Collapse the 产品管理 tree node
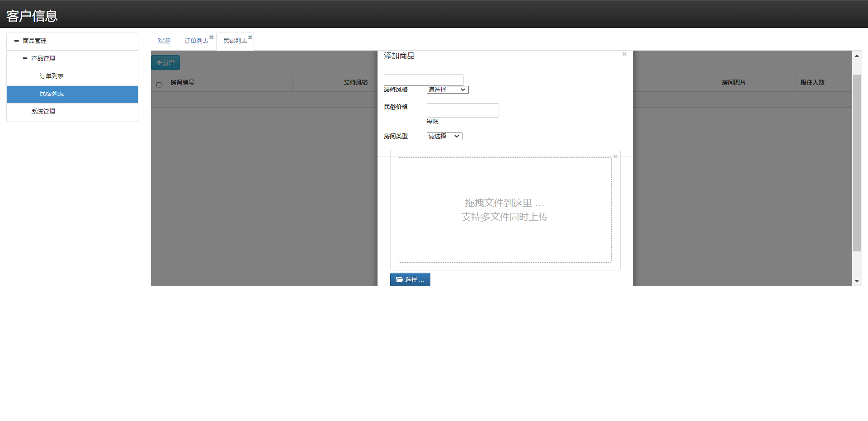Image resolution: width=868 pixels, height=421 pixels. [x=25, y=58]
